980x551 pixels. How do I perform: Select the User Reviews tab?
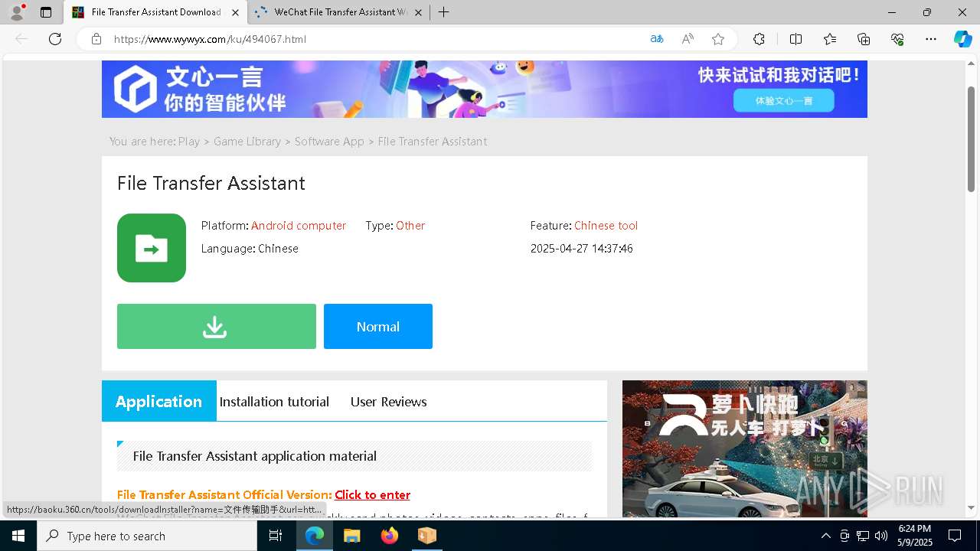point(389,402)
